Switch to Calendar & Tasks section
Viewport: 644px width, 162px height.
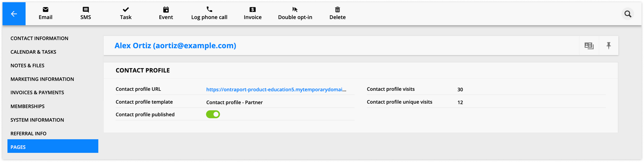[x=33, y=52]
